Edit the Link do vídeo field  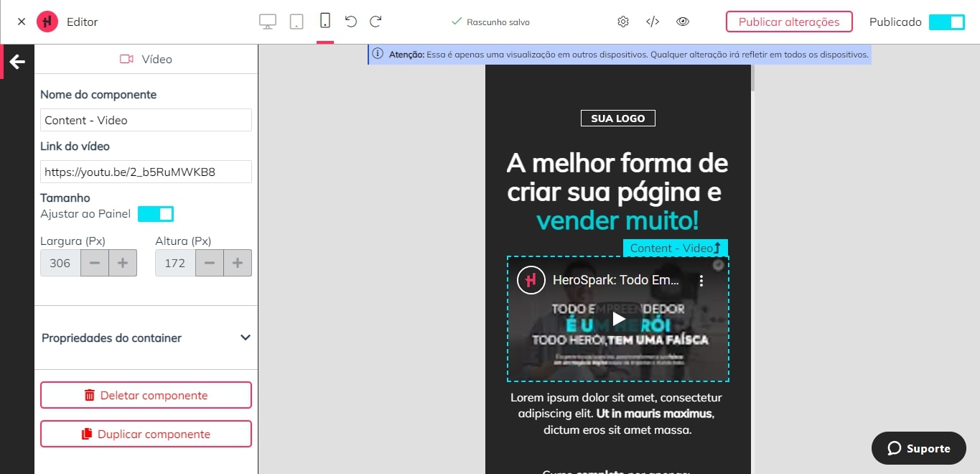[x=146, y=172]
